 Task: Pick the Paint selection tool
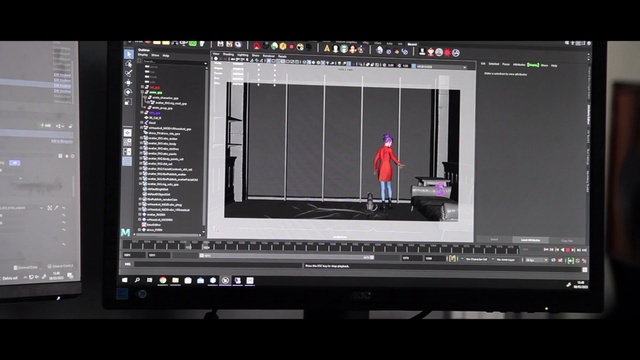pyautogui.click(x=129, y=73)
